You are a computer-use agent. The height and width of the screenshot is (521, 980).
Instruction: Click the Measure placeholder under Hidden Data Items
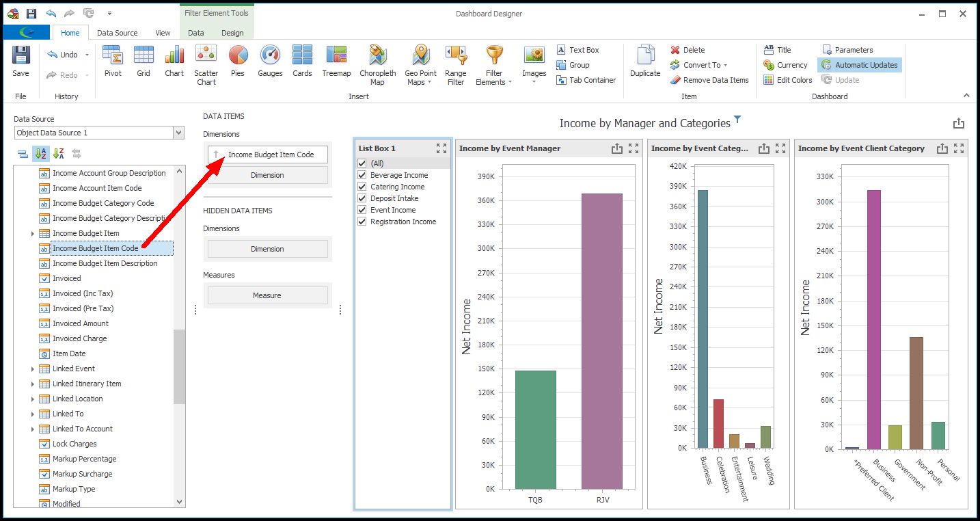pos(267,295)
